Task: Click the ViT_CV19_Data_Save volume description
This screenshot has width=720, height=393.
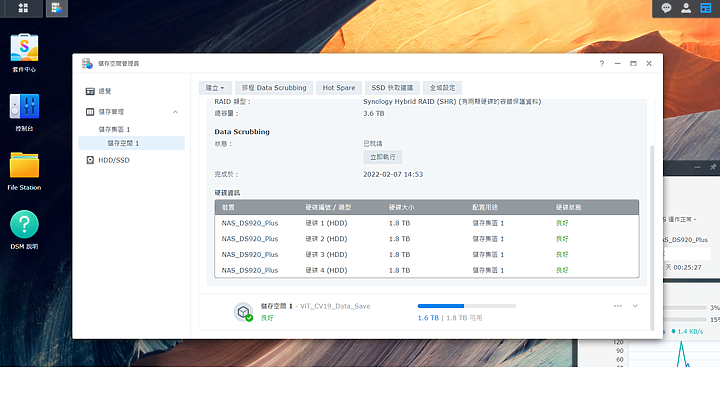Action: pos(335,306)
